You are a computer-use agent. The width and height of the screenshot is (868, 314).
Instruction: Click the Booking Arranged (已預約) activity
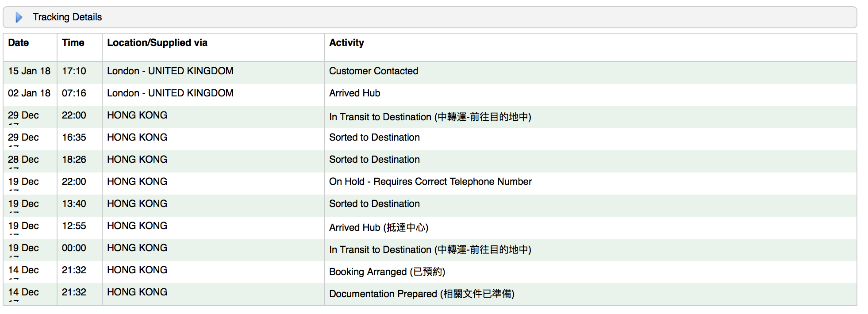pos(387,272)
